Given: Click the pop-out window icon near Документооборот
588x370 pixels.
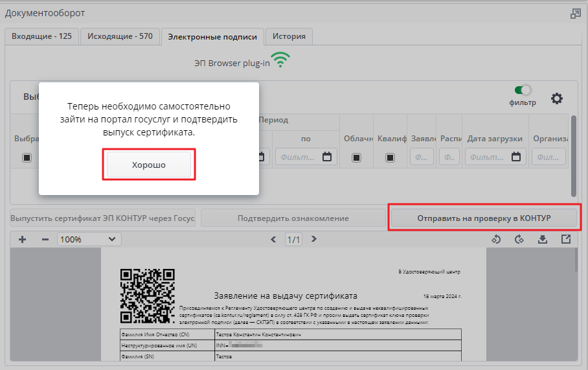Looking at the screenshot, I should tap(575, 14).
